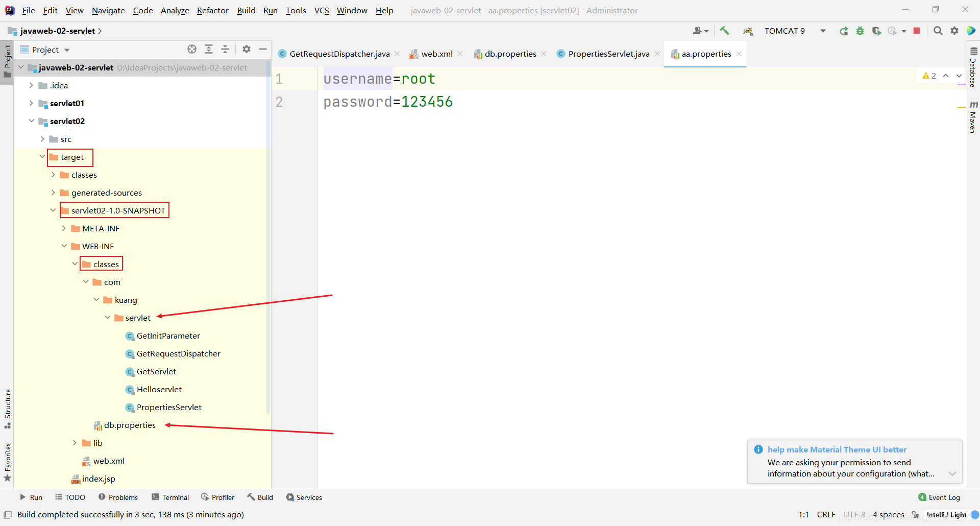The height and width of the screenshot is (526, 980).
Task: Stop the running server
Action: tap(917, 31)
